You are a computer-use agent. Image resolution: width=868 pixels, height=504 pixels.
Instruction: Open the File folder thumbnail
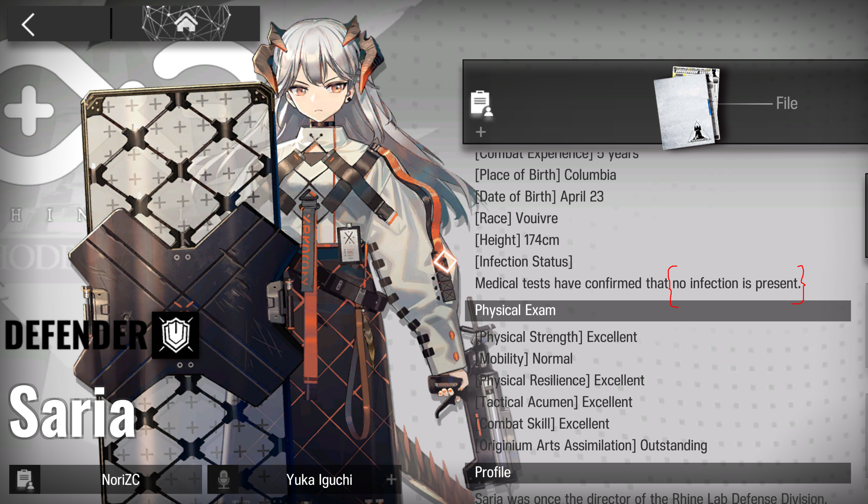[x=687, y=107]
